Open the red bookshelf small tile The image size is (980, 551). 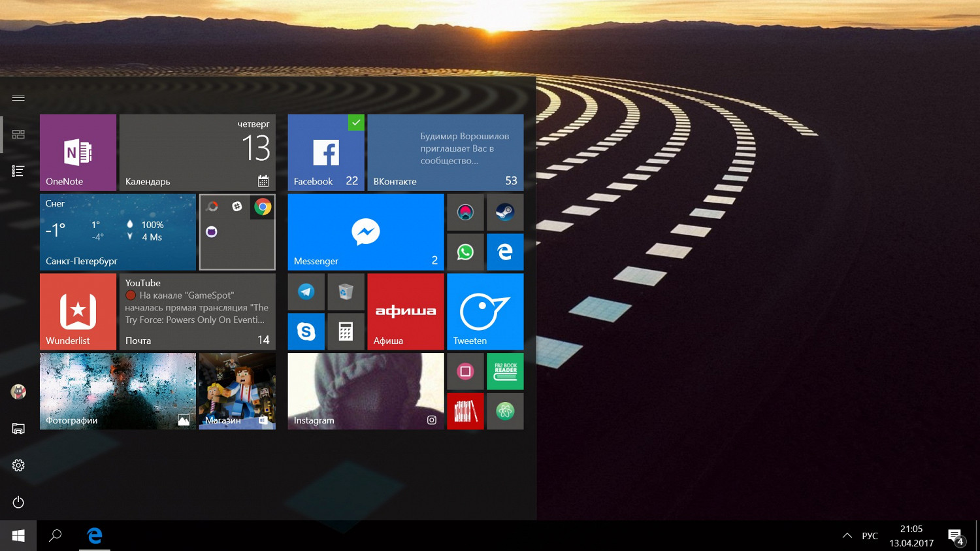point(465,411)
